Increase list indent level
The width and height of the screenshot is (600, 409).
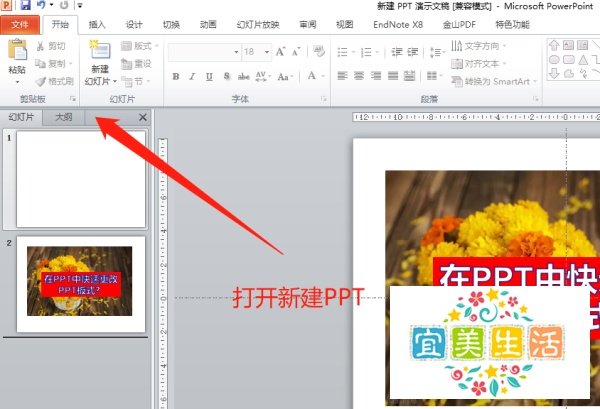[x=412, y=52]
